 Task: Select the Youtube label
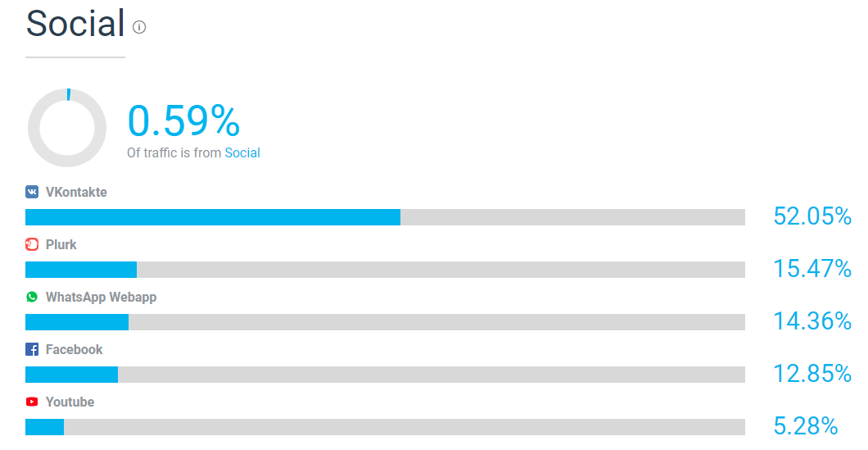tap(70, 402)
